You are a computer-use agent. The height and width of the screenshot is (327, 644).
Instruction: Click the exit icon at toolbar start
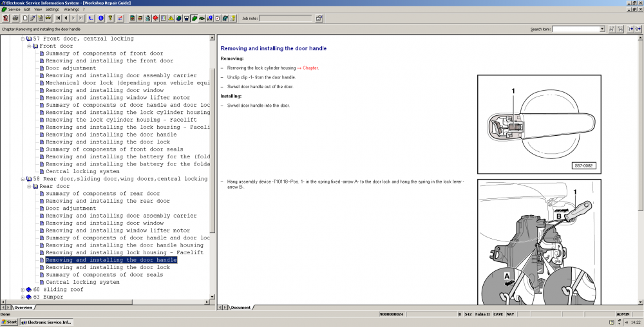(6, 18)
